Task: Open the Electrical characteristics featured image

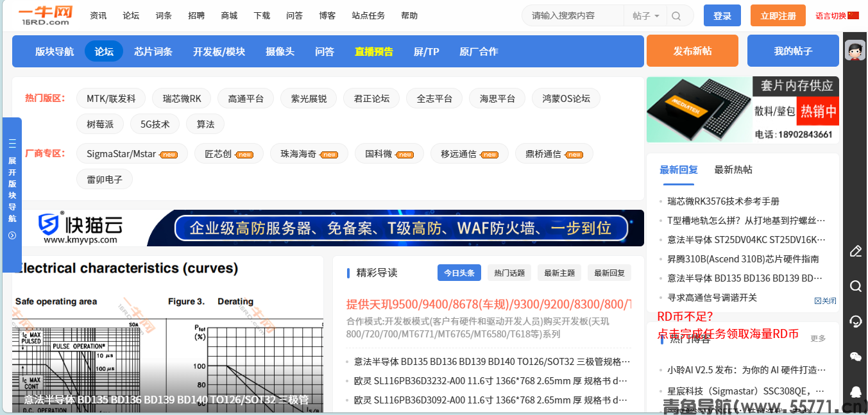Action: [167, 334]
